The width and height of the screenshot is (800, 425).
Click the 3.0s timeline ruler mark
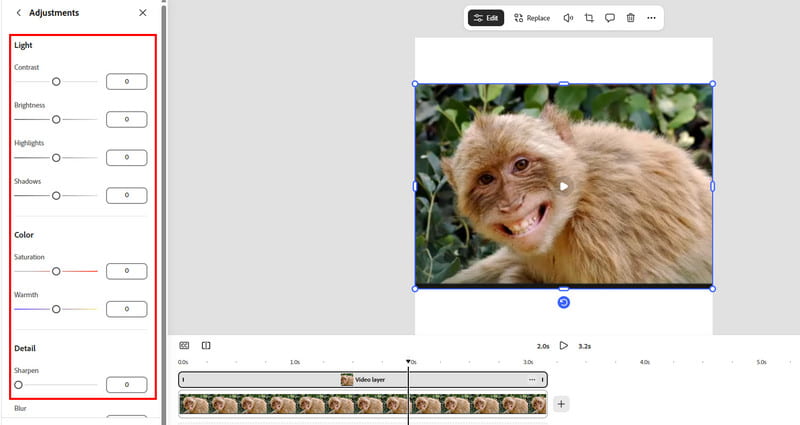[x=528, y=362]
